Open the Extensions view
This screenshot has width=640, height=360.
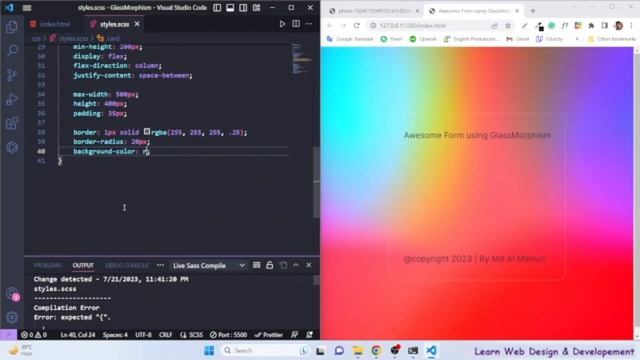click(x=12, y=123)
